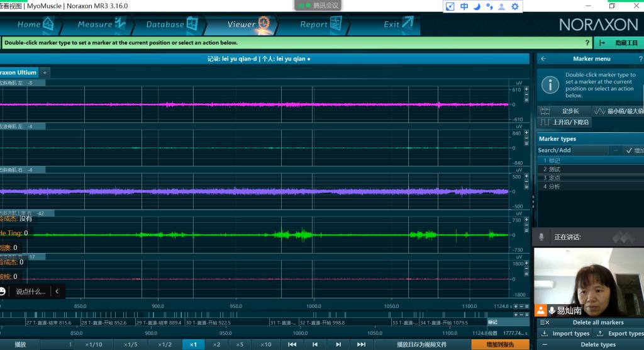Screen dimensions: 644x350
Task: Toggle the input method 中 language mode
Action: 464,6
